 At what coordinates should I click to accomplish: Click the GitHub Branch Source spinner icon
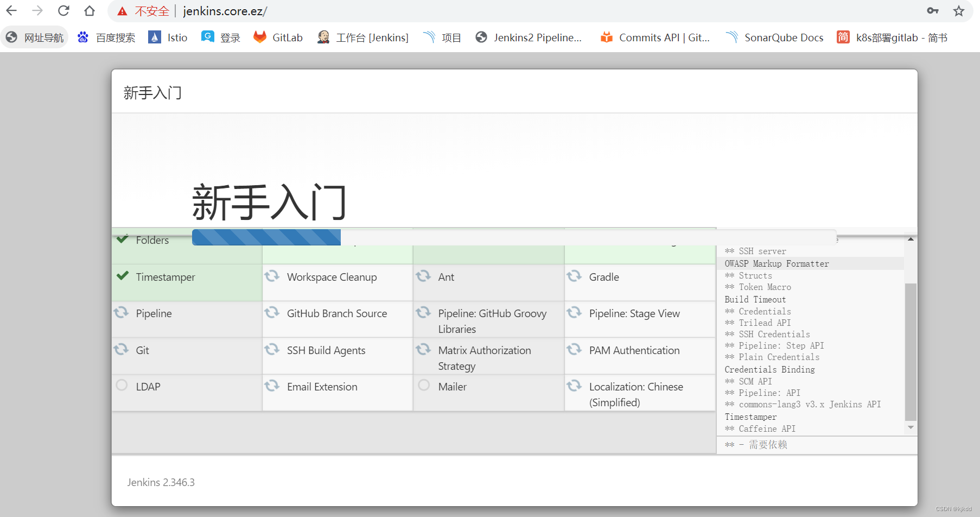(x=272, y=312)
